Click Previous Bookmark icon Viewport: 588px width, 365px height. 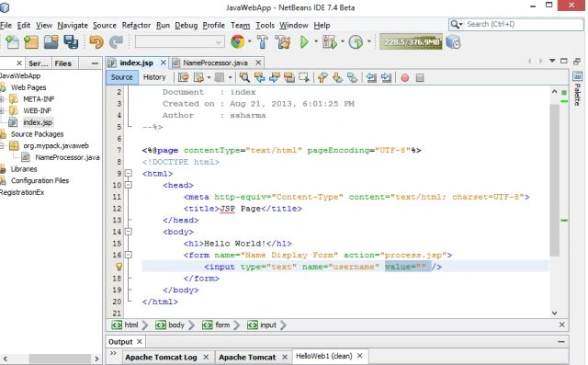(x=322, y=77)
